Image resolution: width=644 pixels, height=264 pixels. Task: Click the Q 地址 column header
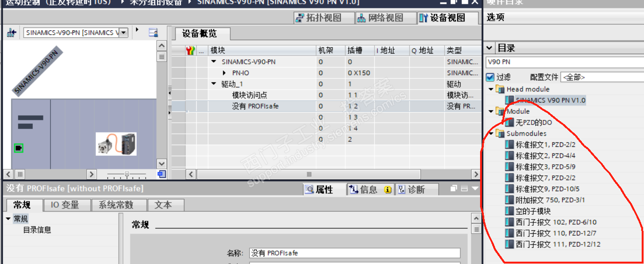coord(427,50)
